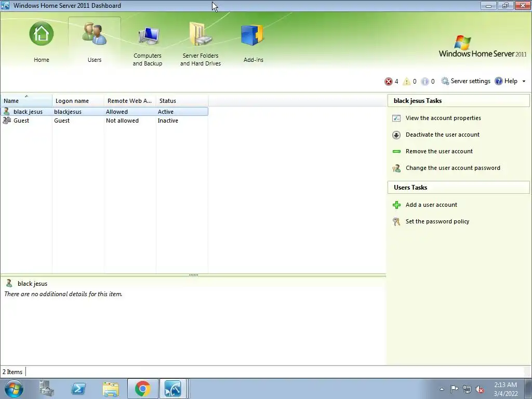The width and height of the screenshot is (532, 399).
Task: Click the green minus Remove account icon
Action: (396, 151)
